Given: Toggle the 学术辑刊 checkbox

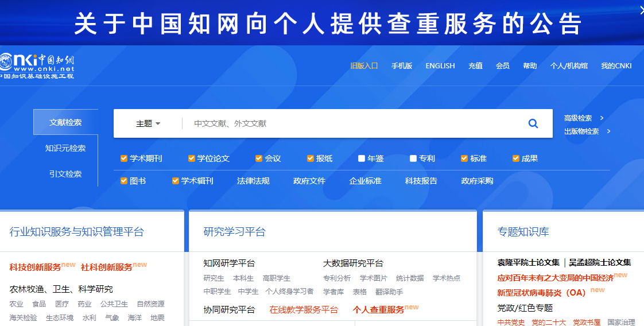Looking at the screenshot, I should point(176,181).
